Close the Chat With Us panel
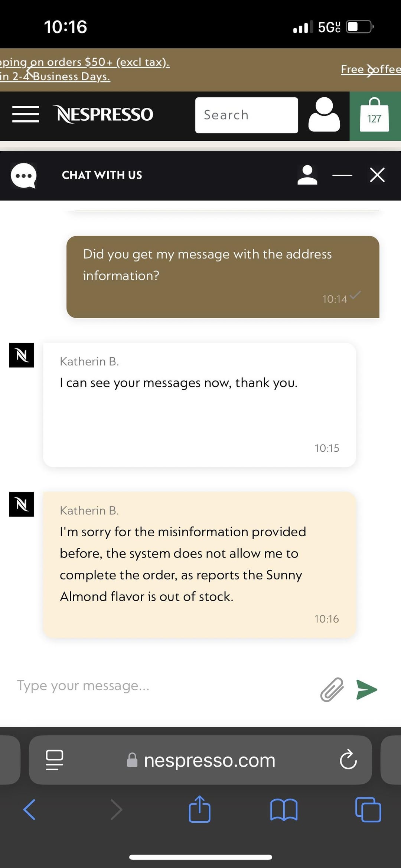Image resolution: width=401 pixels, height=868 pixels. 377,175
